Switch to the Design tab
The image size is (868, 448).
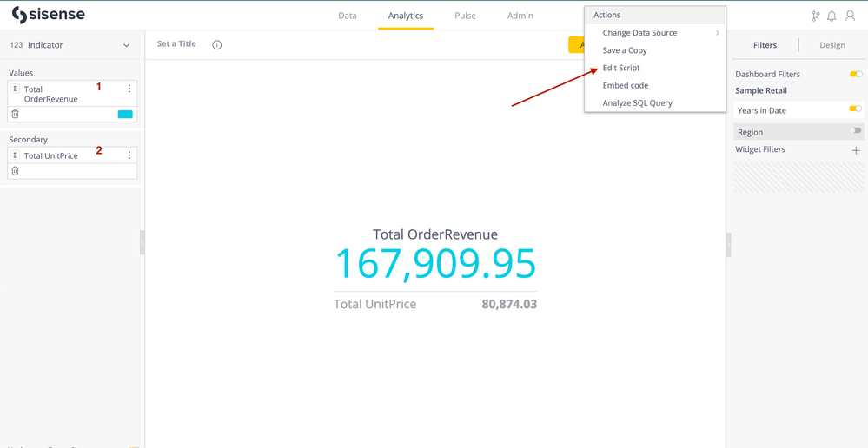(832, 45)
